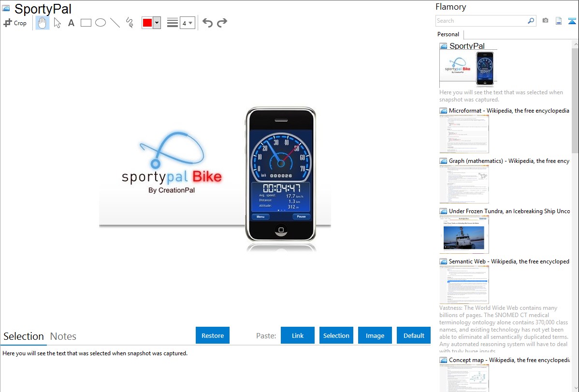Switch to the Notes tab
Screen dimensions: 579x392
pyautogui.click(x=63, y=336)
